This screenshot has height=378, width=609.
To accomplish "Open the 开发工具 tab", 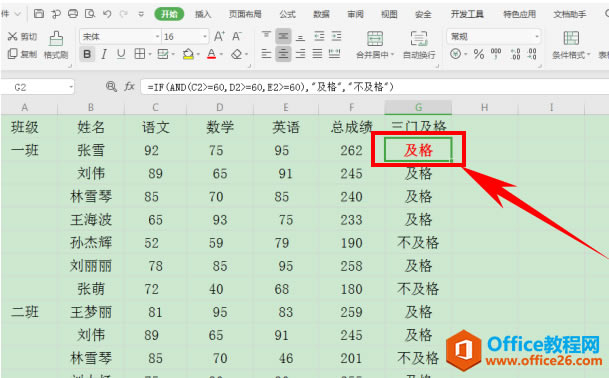I will 467,14.
